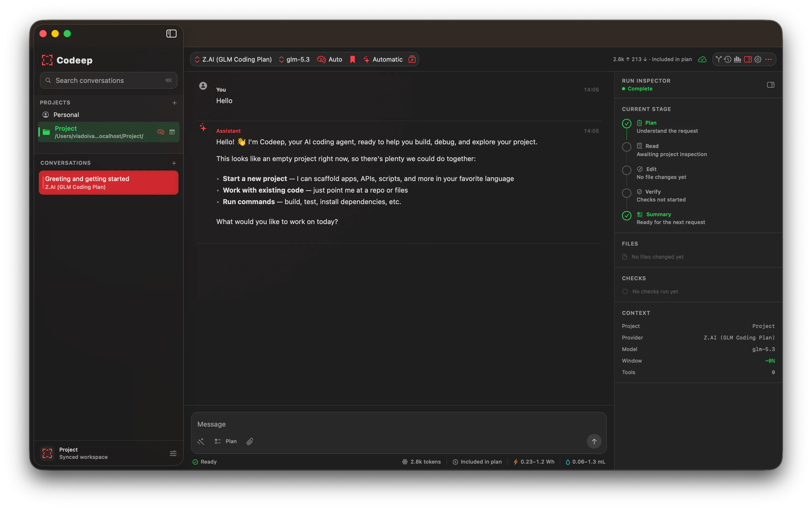Change the Auto reasoning mode

coord(330,60)
